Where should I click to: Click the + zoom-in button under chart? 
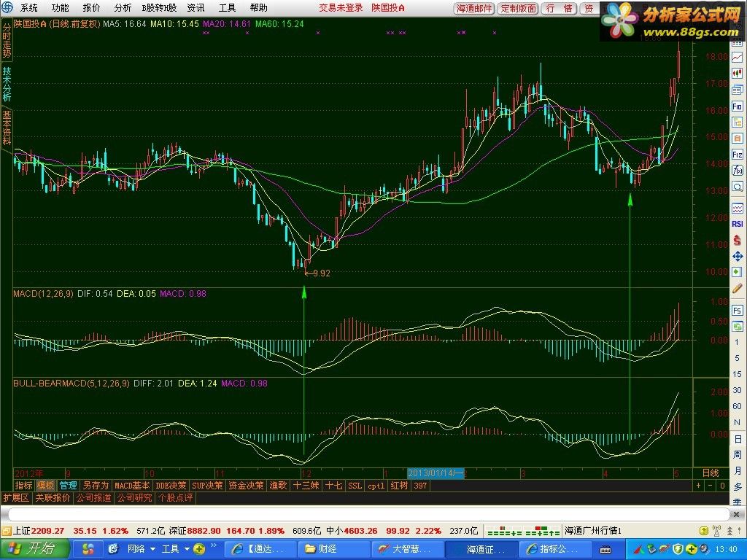pos(699,486)
